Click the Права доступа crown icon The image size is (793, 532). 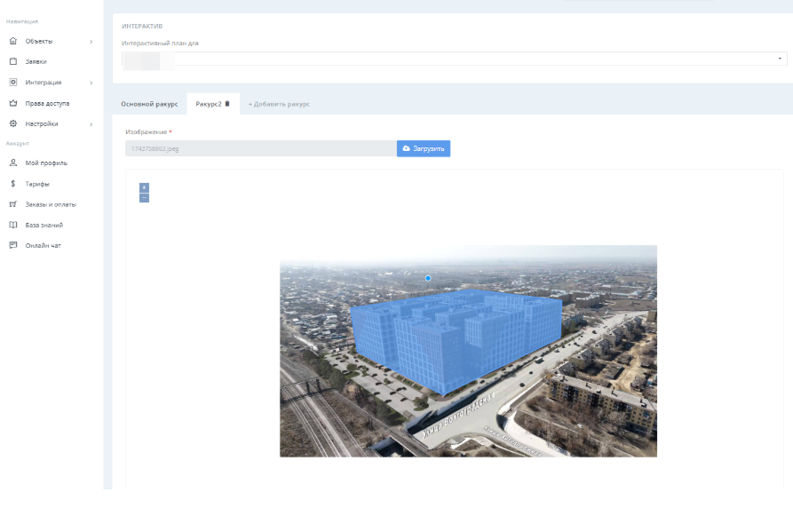[x=13, y=103]
